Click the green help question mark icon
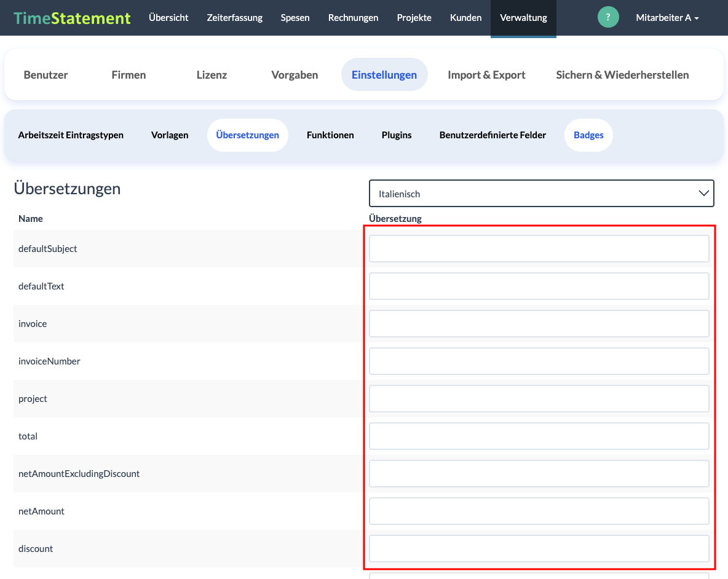This screenshot has width=728, height=579. (607, 17)
